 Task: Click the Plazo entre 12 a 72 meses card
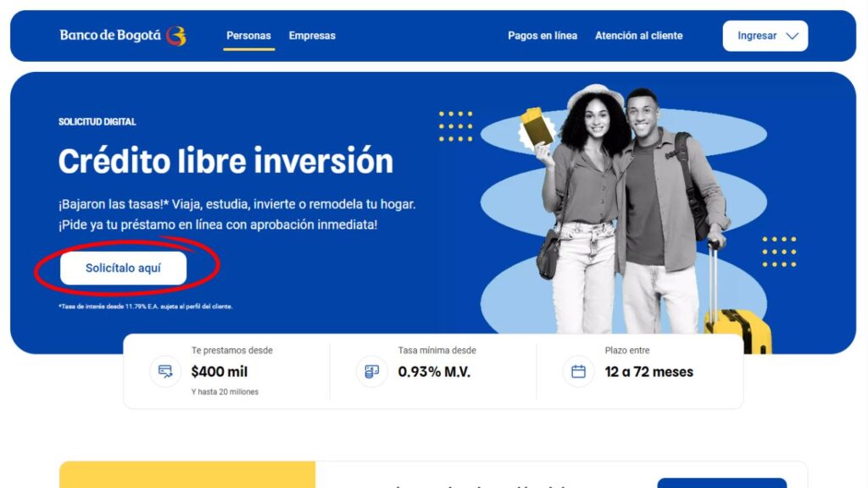point(639,371)
